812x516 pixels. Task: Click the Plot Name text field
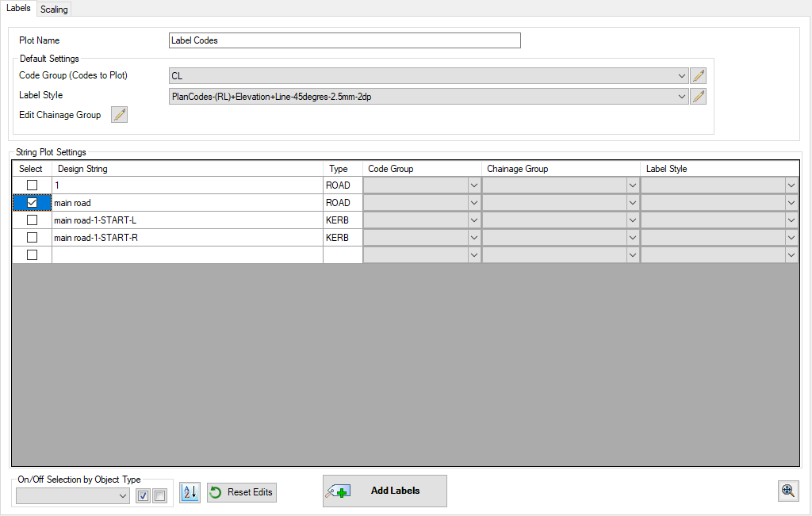pyautogui.click(x=345, y=40)
